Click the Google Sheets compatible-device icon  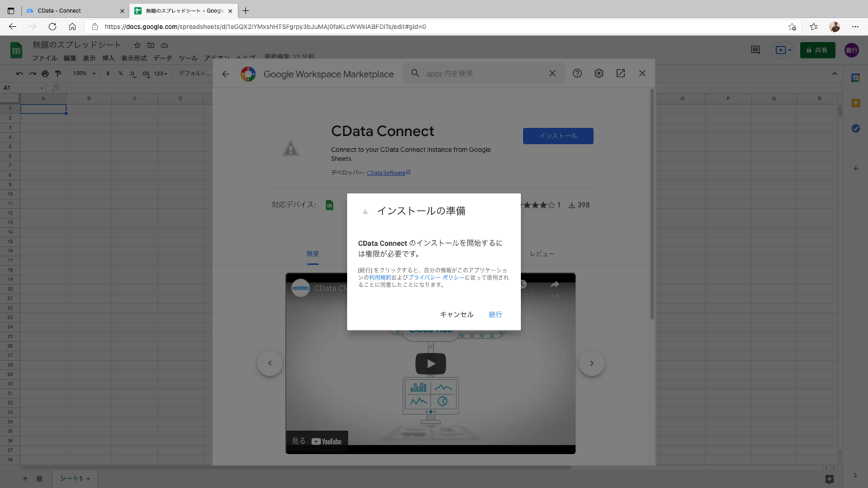[329, 205]
